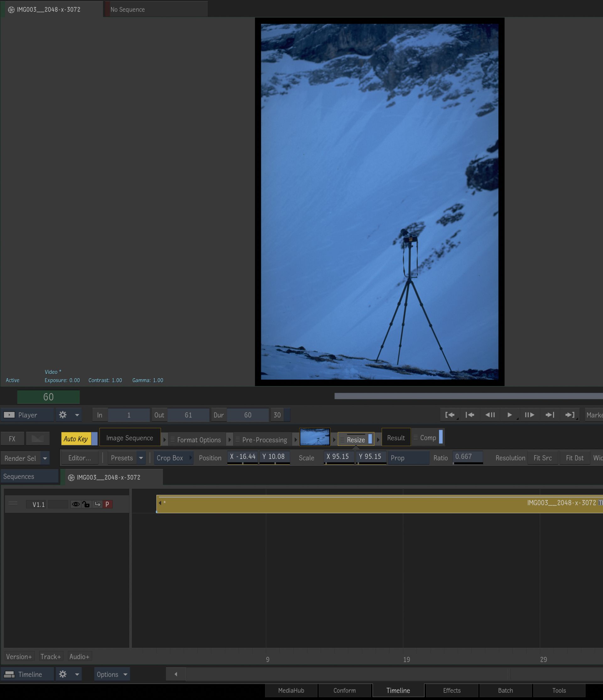Step one frame forward

click(x=529, y=415)
